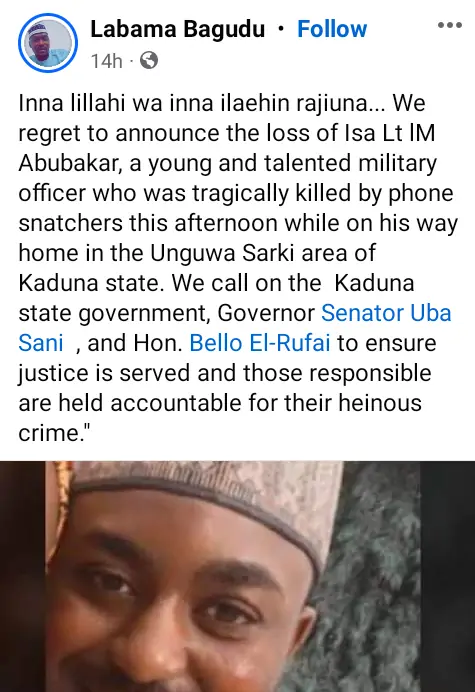The height and width of the screenshot is (692, 475).
Task: Click the dark left edge of photo
Action: [22, 576]
